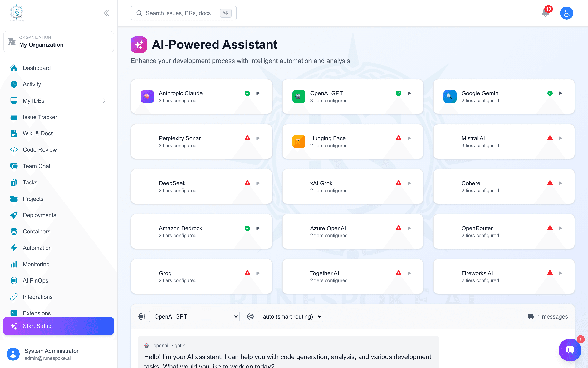The height and width of the screenshot is (368, 588).
Task: Open the auto (smart routing) dropdown
Action: (x=290, y=316)
